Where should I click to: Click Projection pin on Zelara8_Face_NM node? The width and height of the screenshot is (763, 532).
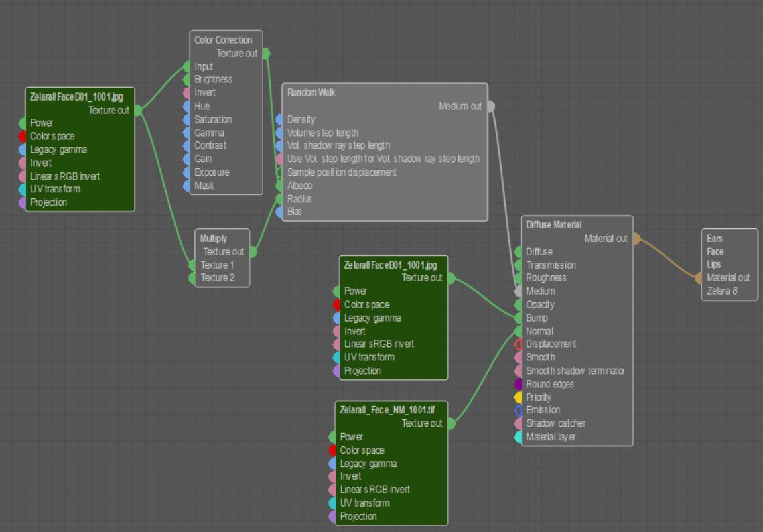[332, 517]
